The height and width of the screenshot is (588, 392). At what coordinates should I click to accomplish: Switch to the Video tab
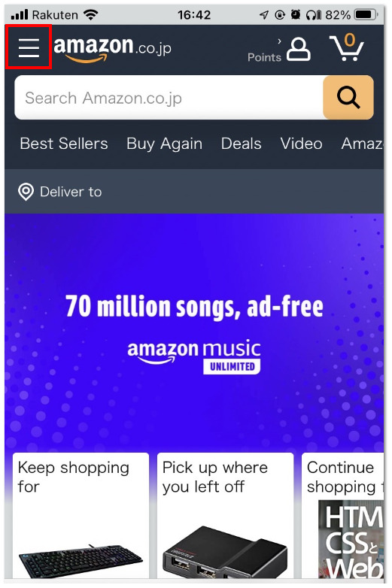[x=301, y=144]
